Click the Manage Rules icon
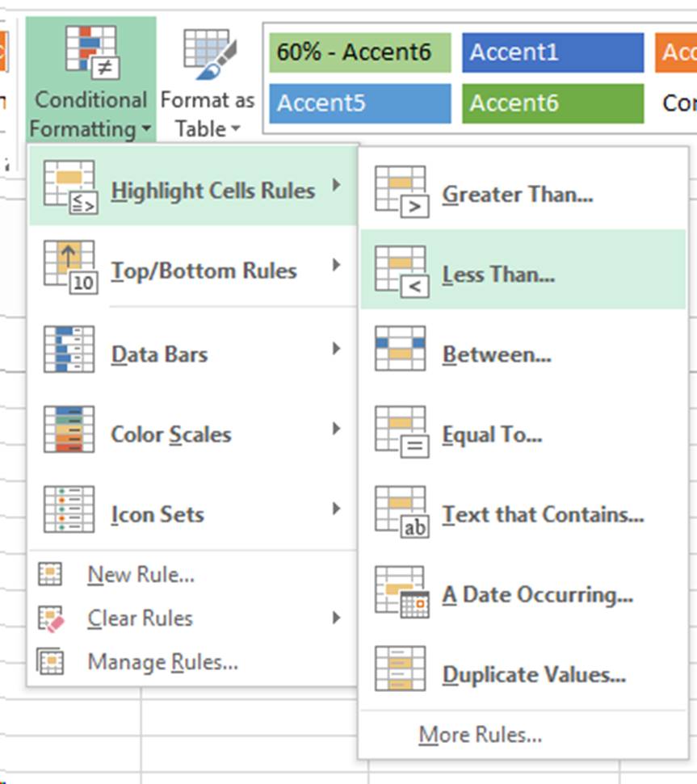Image resolution: width=697 pixels, height=784 pixels. pos(50,661)
